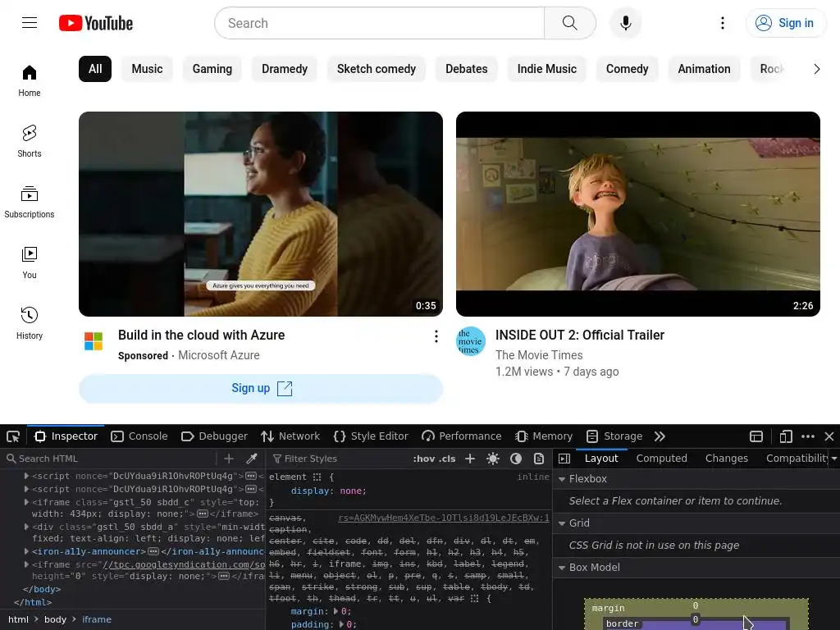Expand the iron-a11y-announcer node
This screenshot has height=630, width=840.
coord(26,551)
